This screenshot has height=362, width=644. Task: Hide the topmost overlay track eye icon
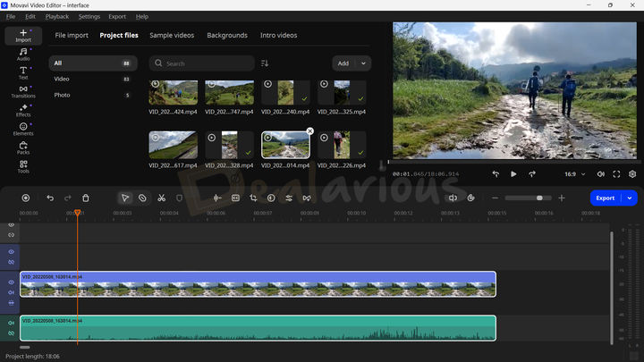pos(12,225)
